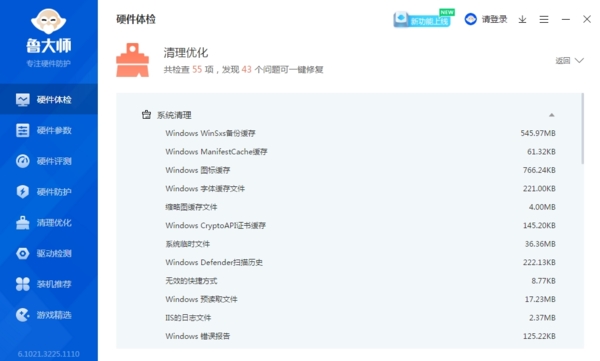The image size is (600, 361).
Task: Click the 36.36MB size value
Action: pos(540,244)
